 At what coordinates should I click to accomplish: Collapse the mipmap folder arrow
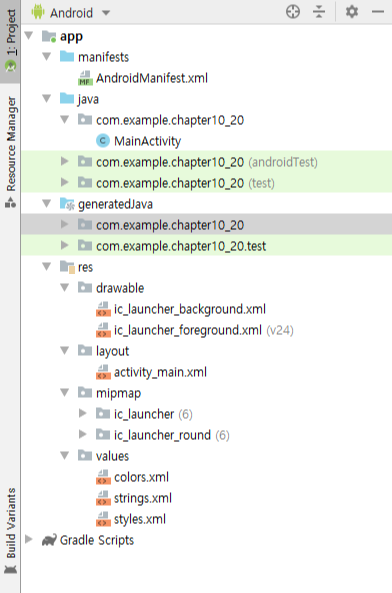coord(65,393)
